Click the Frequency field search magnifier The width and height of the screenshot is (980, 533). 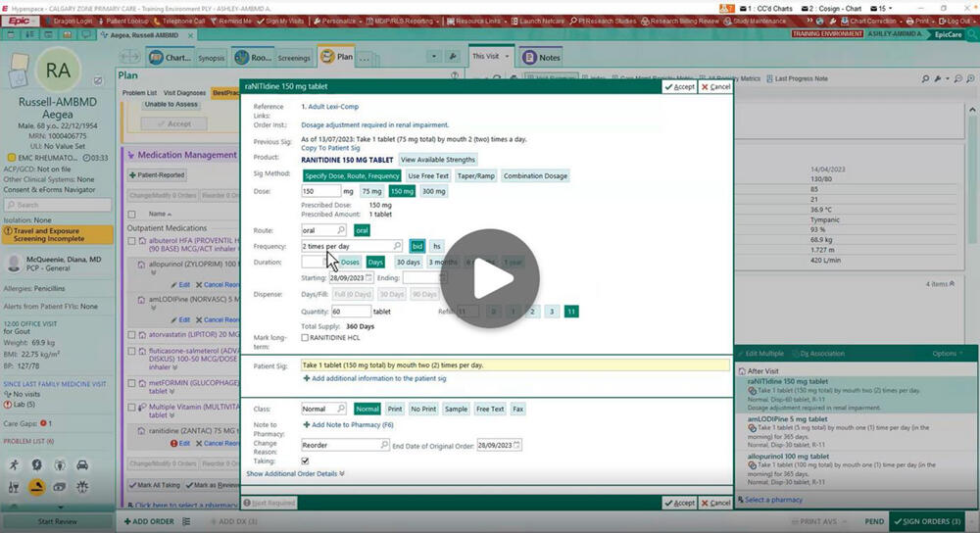397,246
